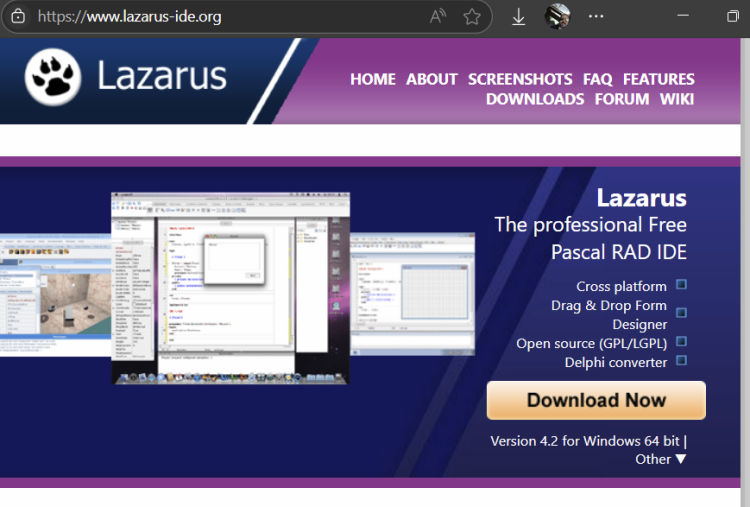The image size is (750, 507).
Task: Open the FORUM navigation link
Action: 622,99
